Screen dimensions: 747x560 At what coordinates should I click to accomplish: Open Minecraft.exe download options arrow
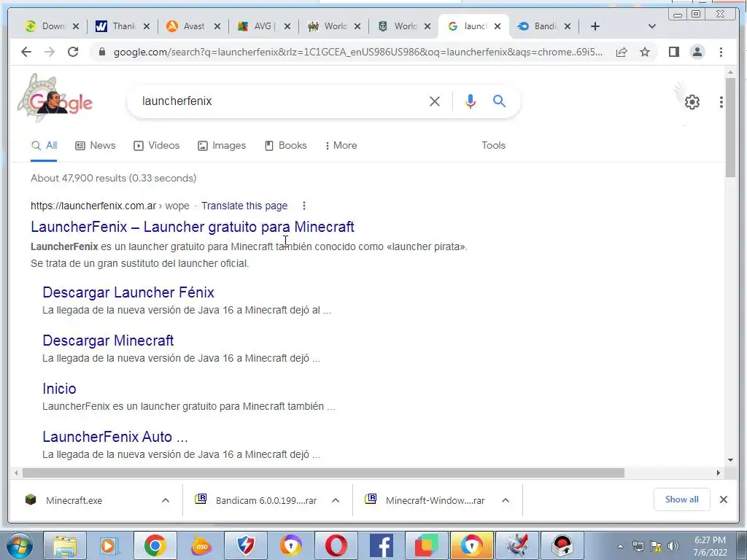(x=166, y=500)
